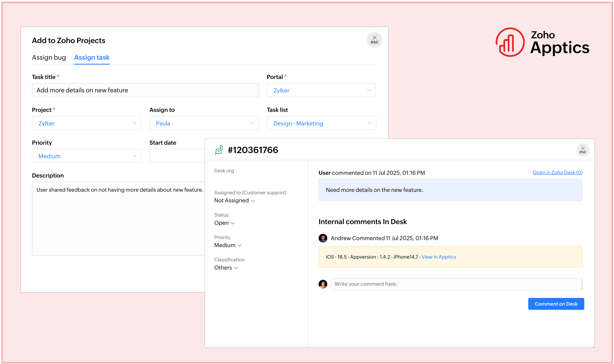Expand the Not Assigned dropdown
The image size is (614, 364).
[234, 200]
